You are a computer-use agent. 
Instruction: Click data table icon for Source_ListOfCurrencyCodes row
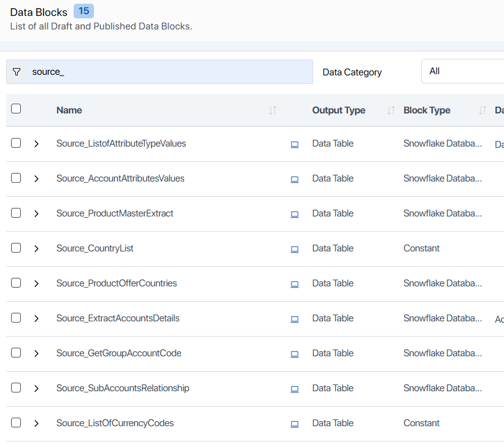tap(295, 424)
